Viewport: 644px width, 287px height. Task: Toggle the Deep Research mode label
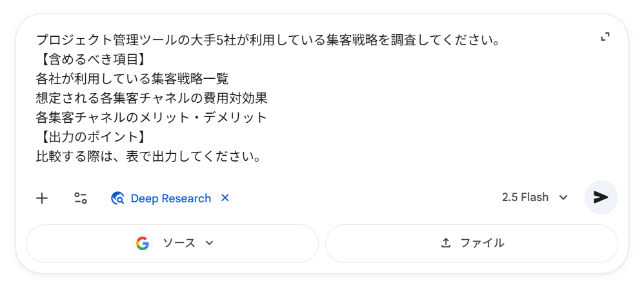click(x=170, y=198)
